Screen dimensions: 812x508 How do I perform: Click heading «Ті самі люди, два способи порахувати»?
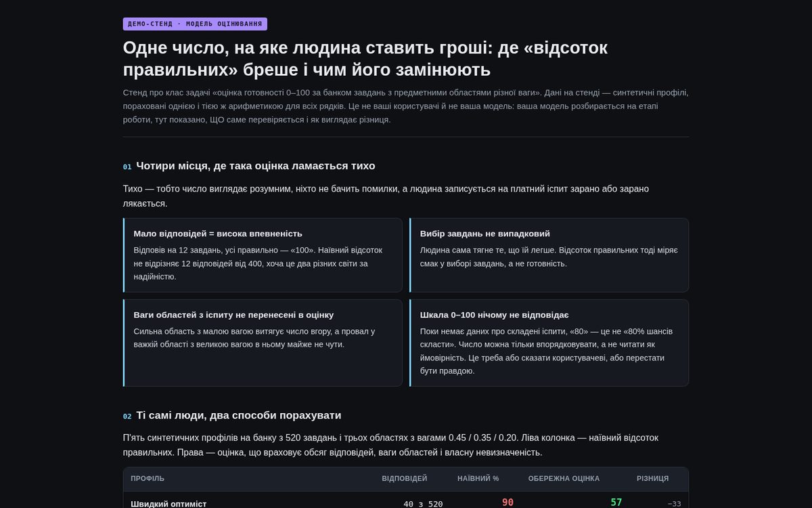[238, 415]
